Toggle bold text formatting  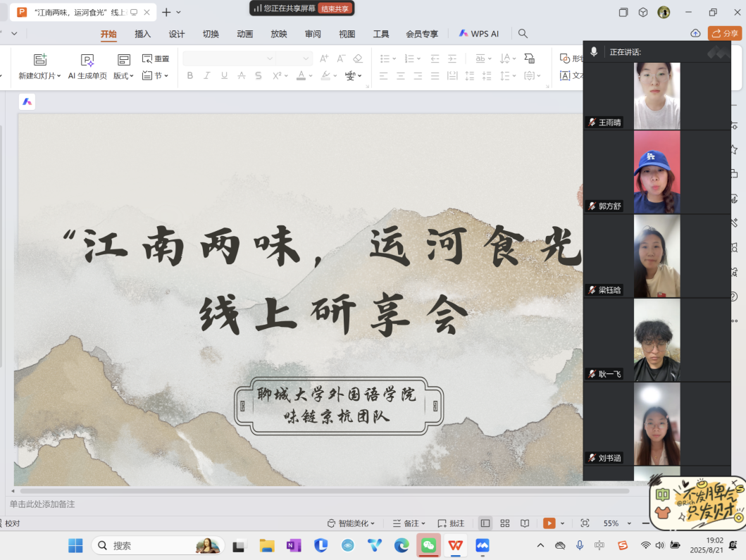tap(189, 75)
